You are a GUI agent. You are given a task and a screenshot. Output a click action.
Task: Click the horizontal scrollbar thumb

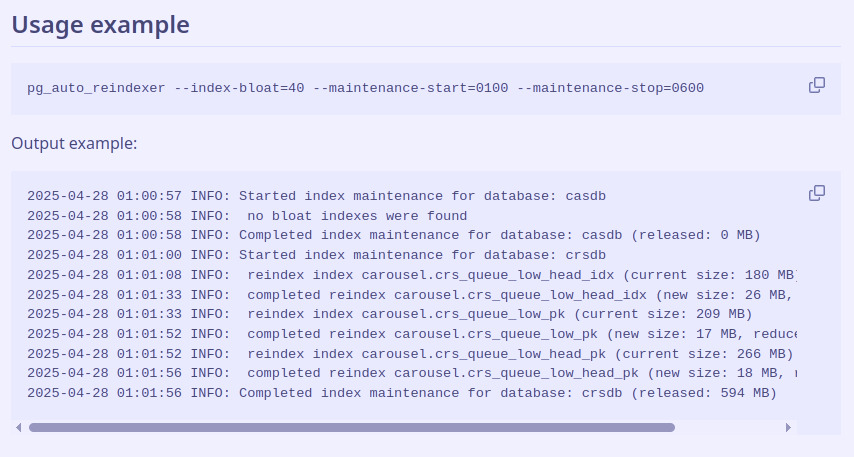(351, 427)
